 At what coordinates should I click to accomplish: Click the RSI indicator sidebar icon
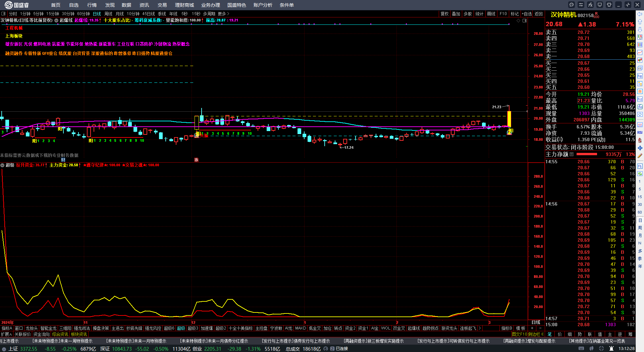tap(640, 132)
